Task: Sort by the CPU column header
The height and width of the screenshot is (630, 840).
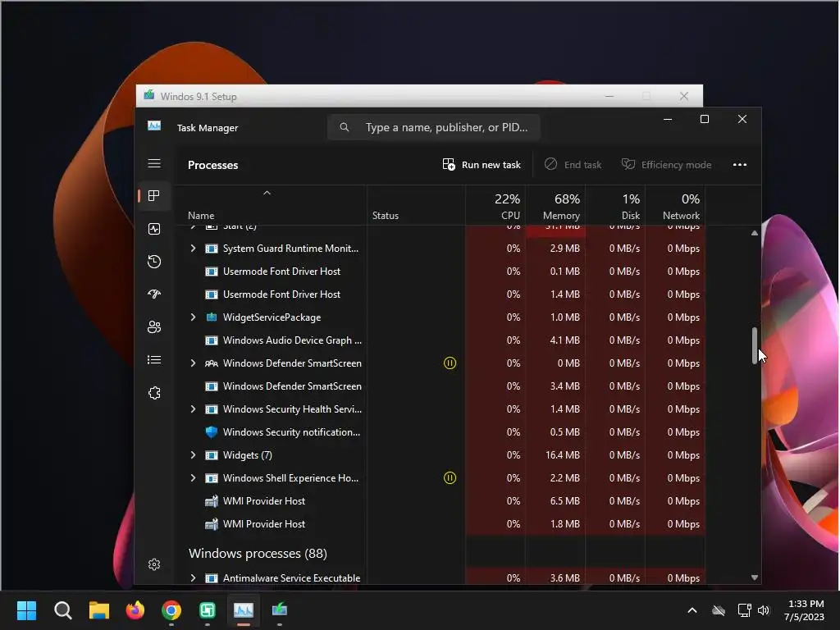Action: tap(495, 207)
